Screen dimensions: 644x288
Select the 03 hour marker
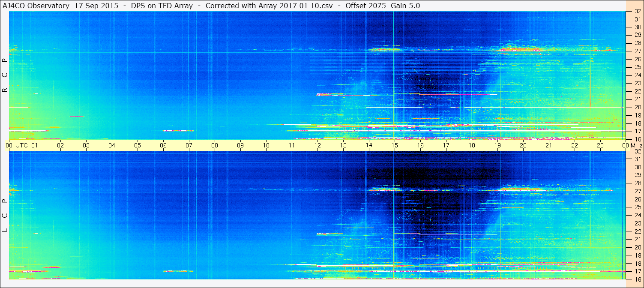click(x=86, y=145)
